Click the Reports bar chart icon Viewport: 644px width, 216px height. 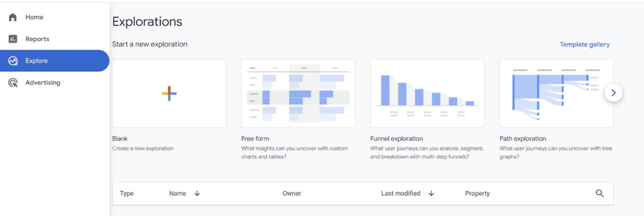13,39
